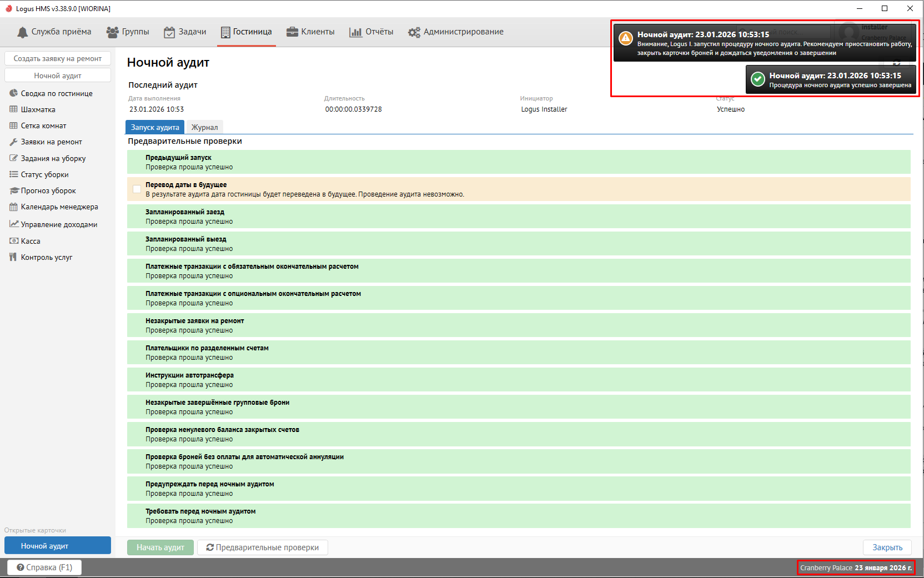
Task: Click the Ночной аудит button at the sidebar top
Action: click(x=58, y=76)
